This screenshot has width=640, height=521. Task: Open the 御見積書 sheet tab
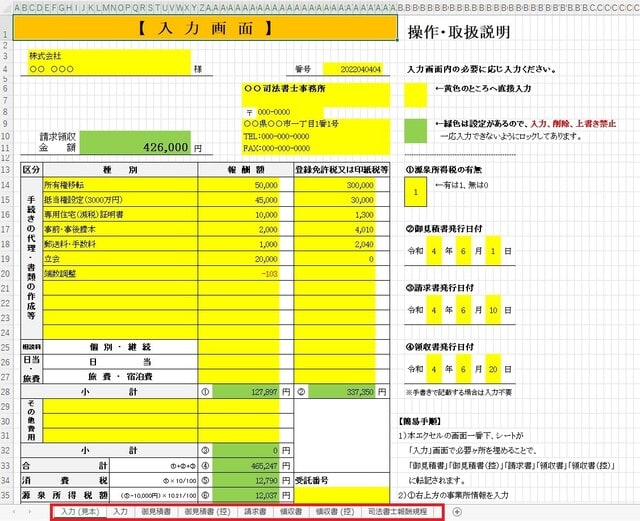tap(156, 512)
